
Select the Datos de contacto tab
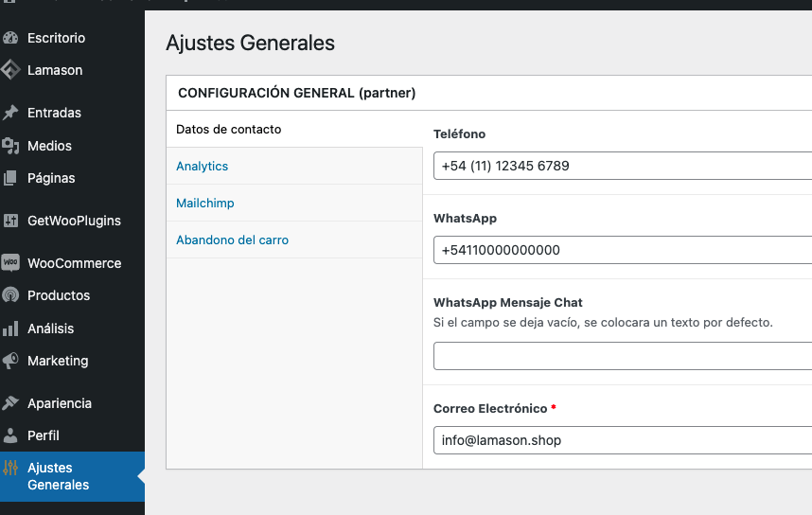(x=229, y=129)
